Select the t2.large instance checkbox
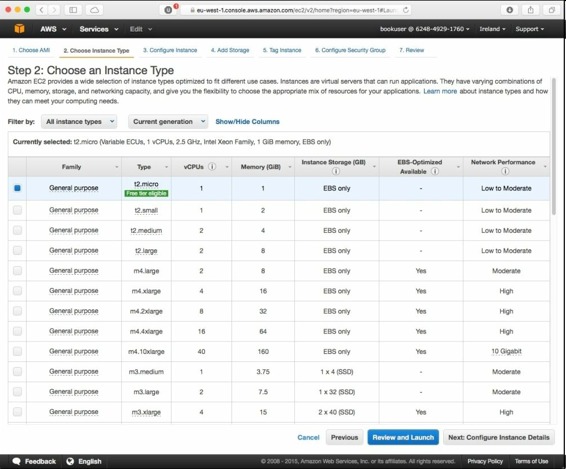 pyautogui.click(x=17, y=250)
